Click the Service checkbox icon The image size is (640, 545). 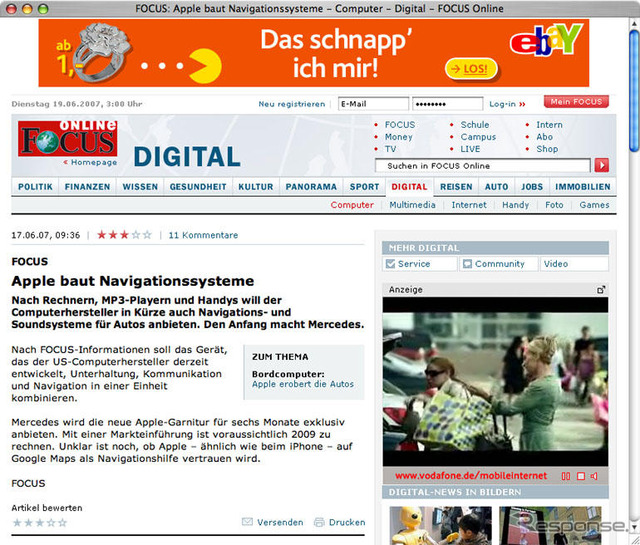390,264
